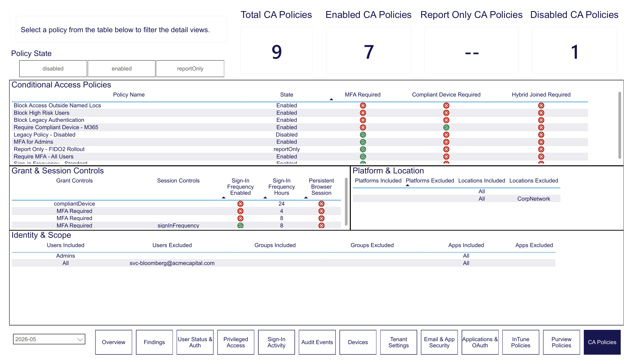Click MFA red cross for Require Compliant Device - M365
The height and width of the screenshot is (364, 633).
click(x=363, y=127)
